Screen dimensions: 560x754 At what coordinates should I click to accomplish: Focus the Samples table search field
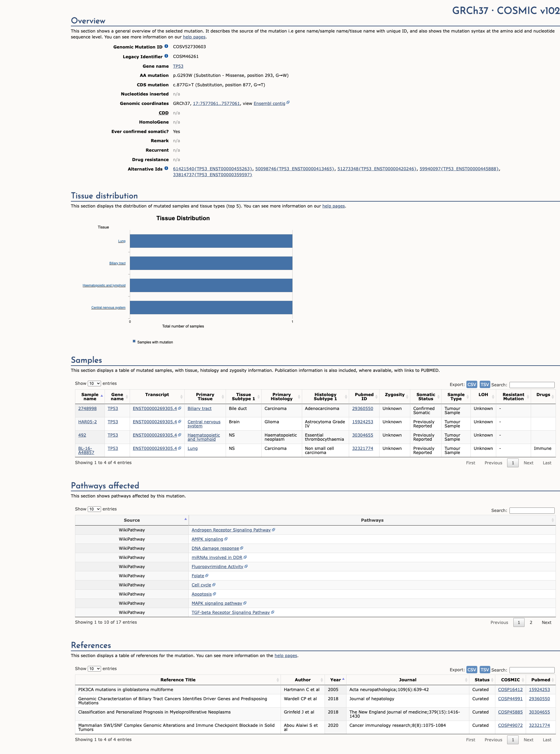532,385
